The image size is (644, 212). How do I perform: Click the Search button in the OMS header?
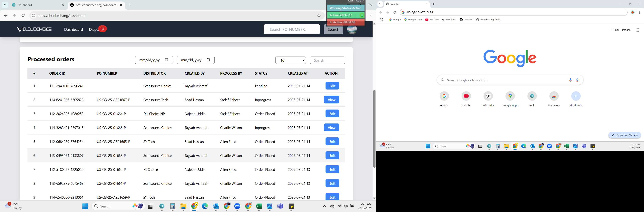point(333,29)
